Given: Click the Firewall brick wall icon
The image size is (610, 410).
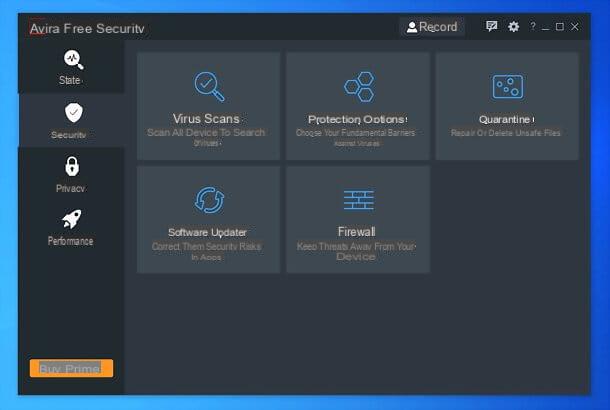Looking at the screenshot, I should 358,200.
